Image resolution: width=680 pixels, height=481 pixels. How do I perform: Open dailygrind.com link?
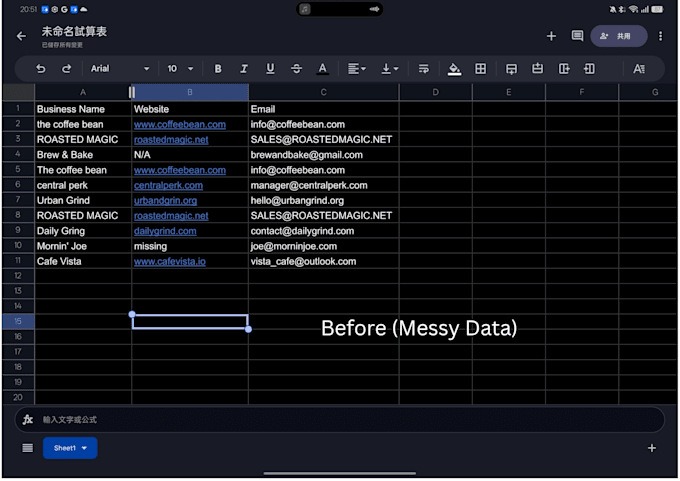[165, 231]
